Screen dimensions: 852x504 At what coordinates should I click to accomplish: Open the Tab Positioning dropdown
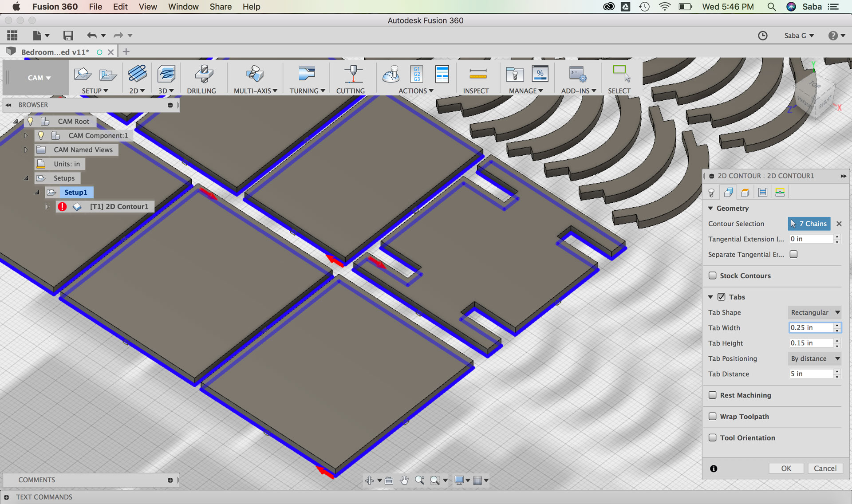pos(815,358)
